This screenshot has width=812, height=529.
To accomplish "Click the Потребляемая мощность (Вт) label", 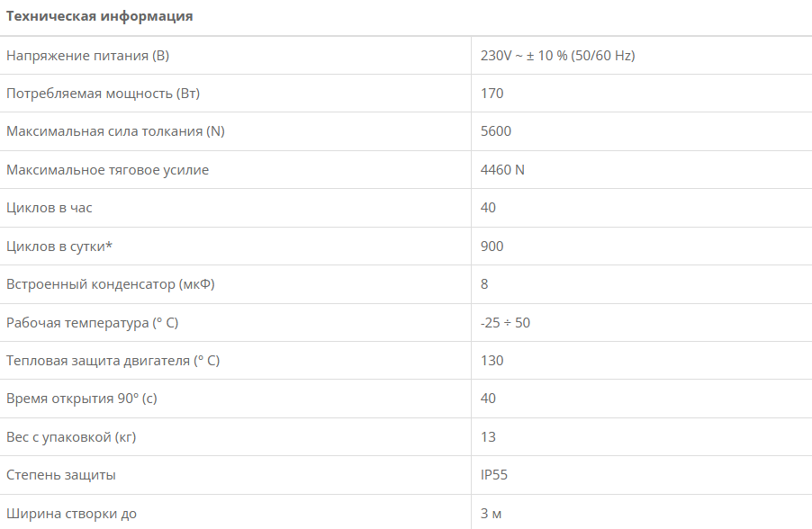I will pyautogui.click(x=103, y=94).
